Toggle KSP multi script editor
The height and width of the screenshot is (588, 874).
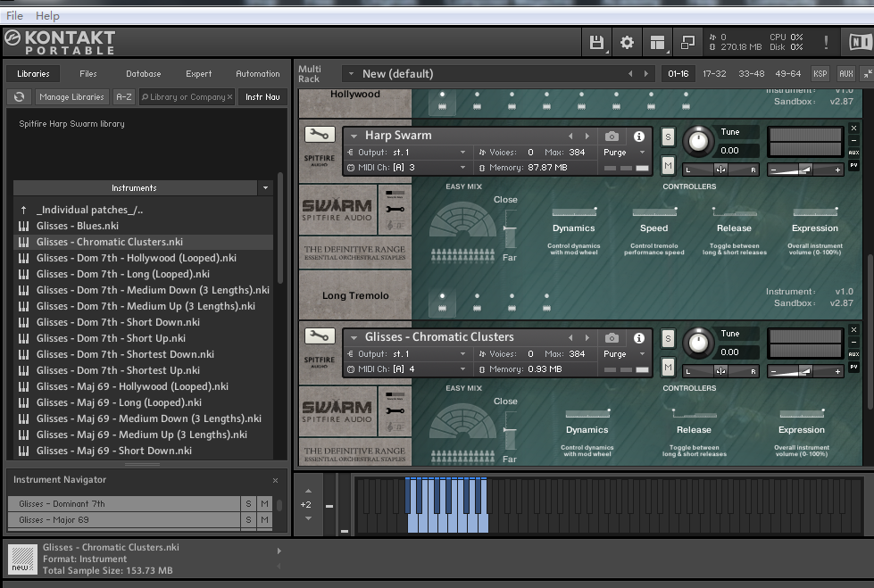coord(820,73)
